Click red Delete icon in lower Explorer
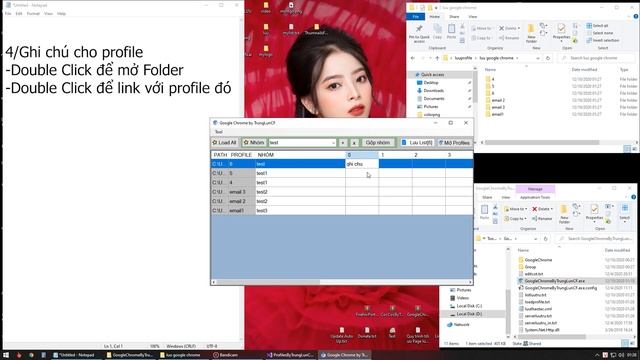 click(534, 209)
